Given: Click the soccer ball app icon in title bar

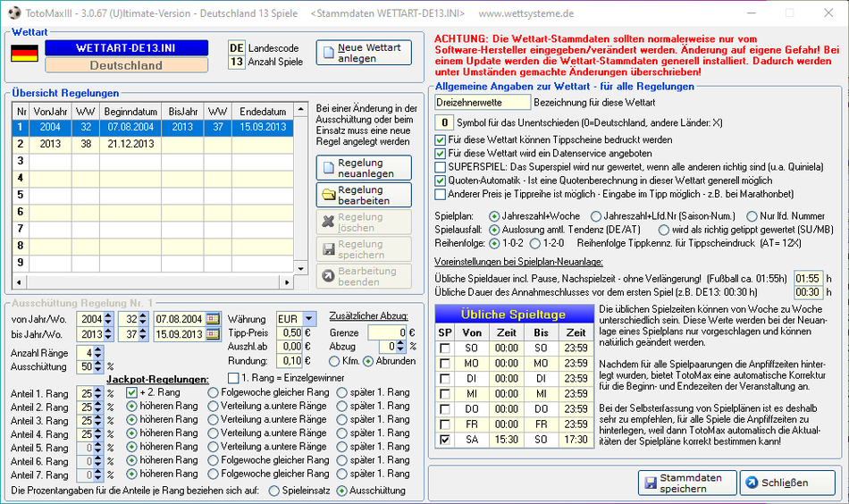Looking at the screenshot, I should click(x=14, y=13).
